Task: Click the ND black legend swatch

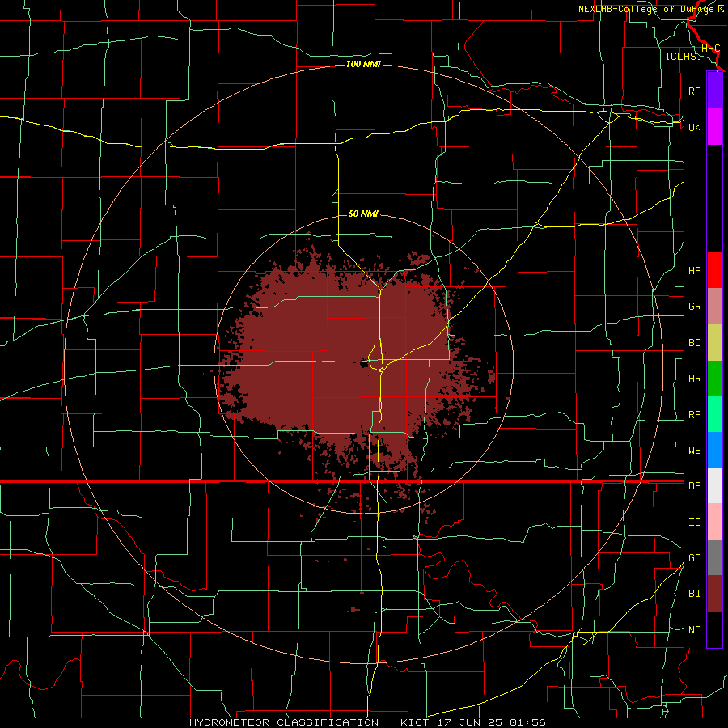Action: pyautogui.click(x=714, y=629)
